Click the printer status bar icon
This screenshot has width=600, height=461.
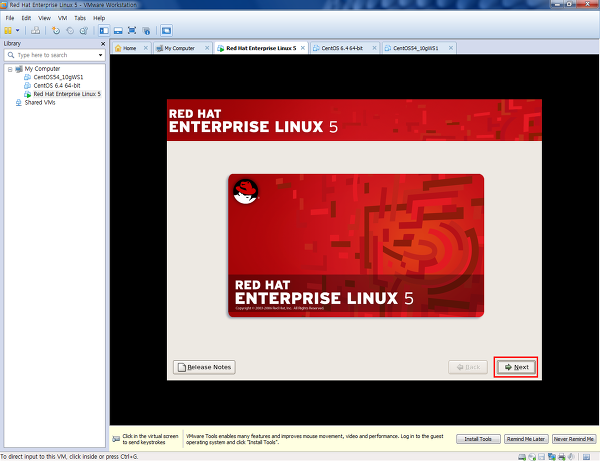(562, 457)
